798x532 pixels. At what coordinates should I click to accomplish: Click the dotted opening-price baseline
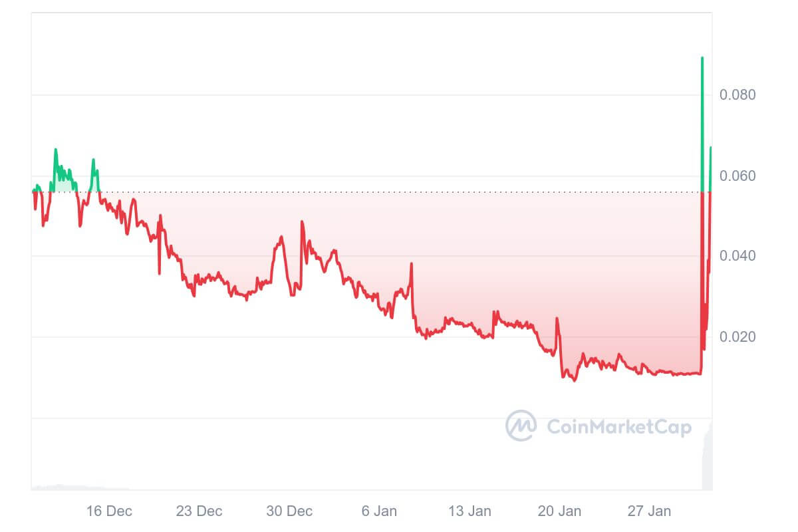coord(399,192)
